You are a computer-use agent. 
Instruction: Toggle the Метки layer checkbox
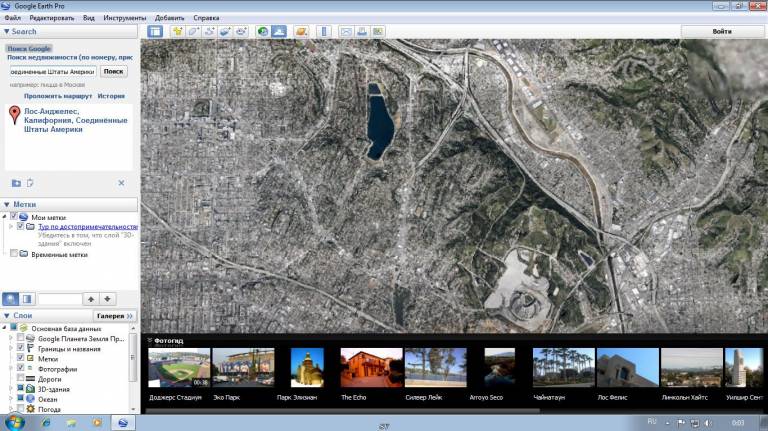(20, 358)
